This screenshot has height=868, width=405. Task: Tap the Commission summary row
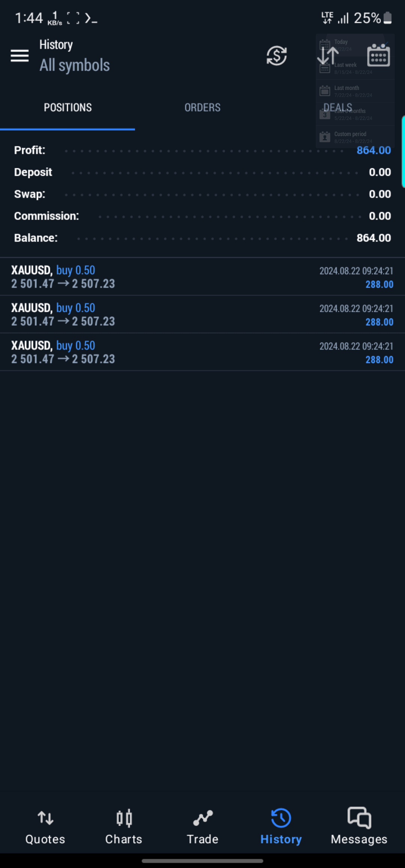[x=202, y=216]
